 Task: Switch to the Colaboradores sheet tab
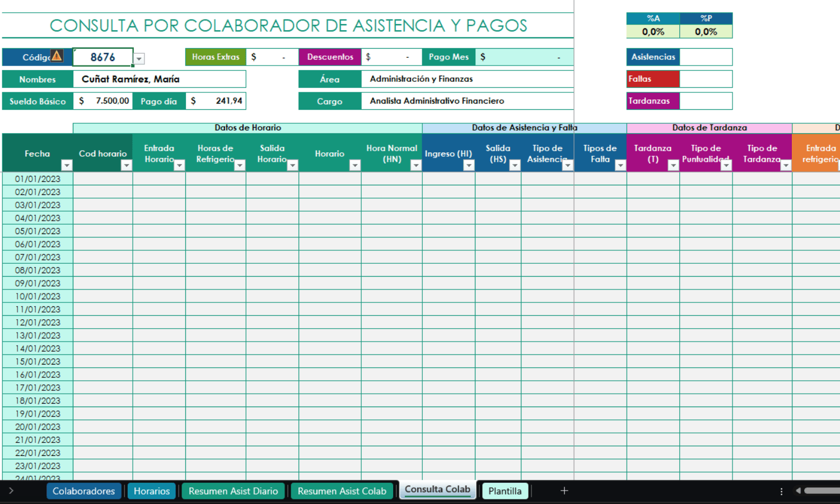84,491
